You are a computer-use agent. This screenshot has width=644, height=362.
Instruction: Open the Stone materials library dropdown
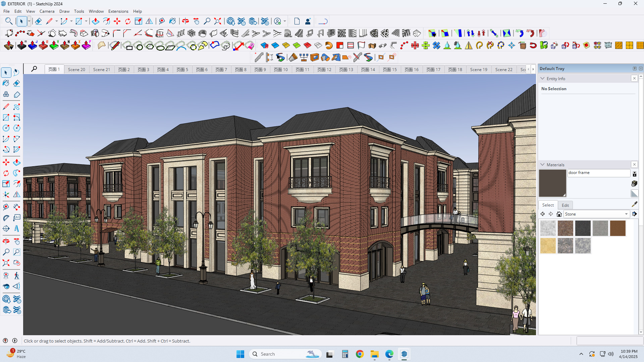[596, 214]
